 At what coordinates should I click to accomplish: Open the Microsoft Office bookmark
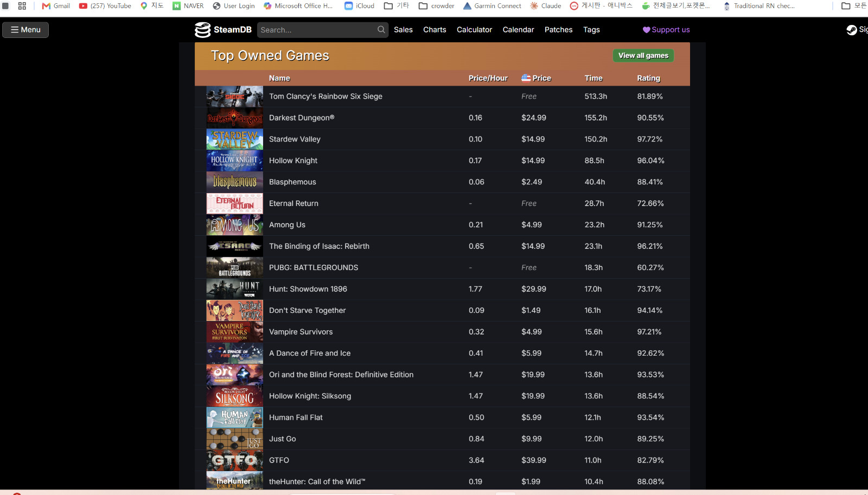298,6
